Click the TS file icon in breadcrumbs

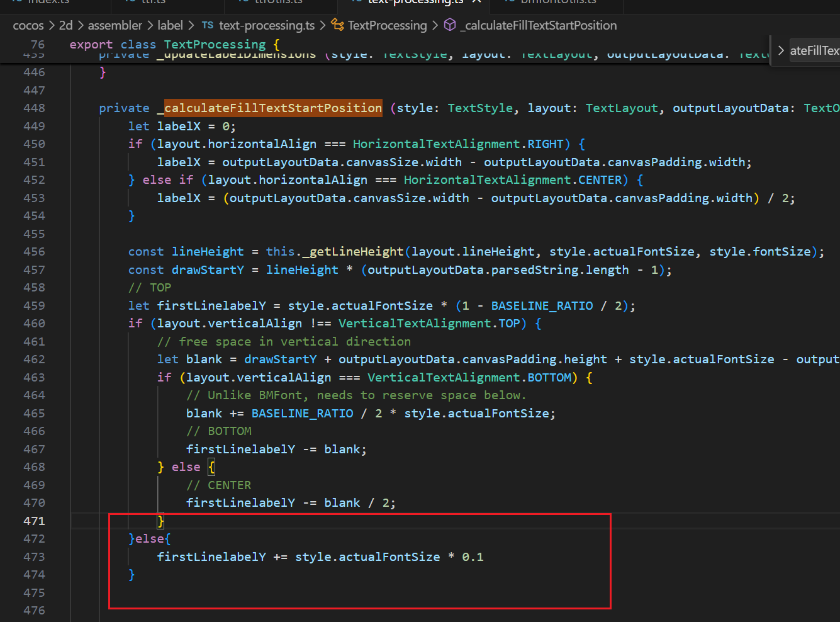pos(207,25)
